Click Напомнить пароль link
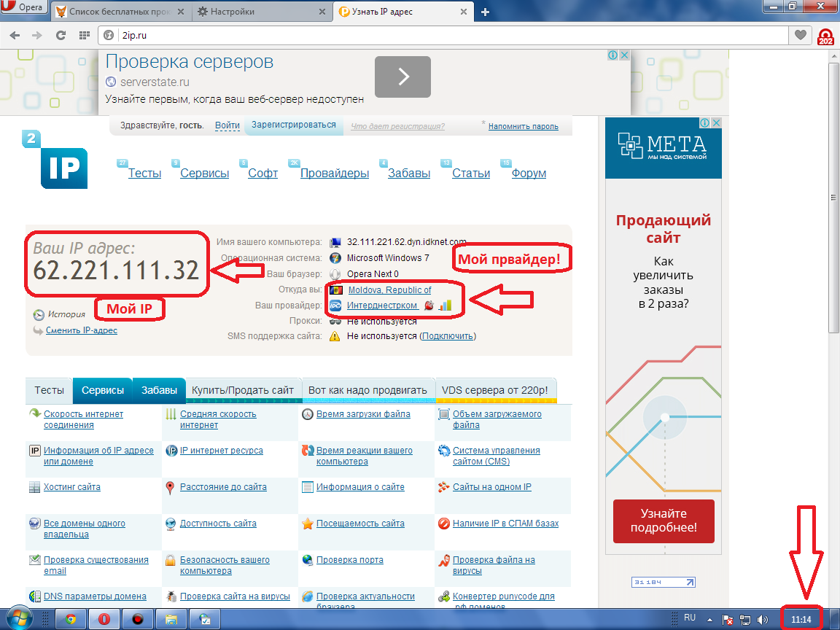Image resolution: width=840 pixels, height=630 pixels. tap(524, 127)
